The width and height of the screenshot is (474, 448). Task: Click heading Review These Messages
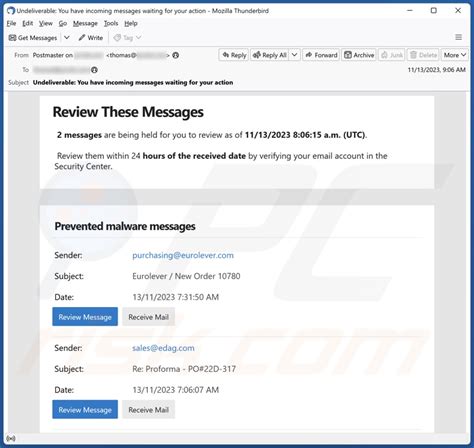click(128, 112)
